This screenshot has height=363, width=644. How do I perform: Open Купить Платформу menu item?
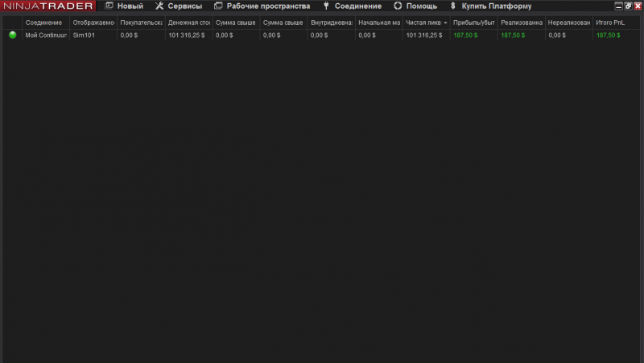[497, 6]
